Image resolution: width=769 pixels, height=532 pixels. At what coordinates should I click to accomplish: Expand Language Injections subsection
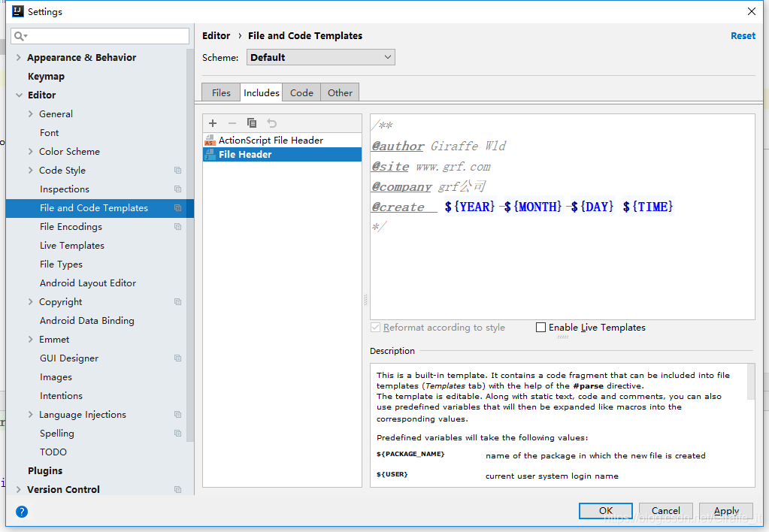point(30,414)
